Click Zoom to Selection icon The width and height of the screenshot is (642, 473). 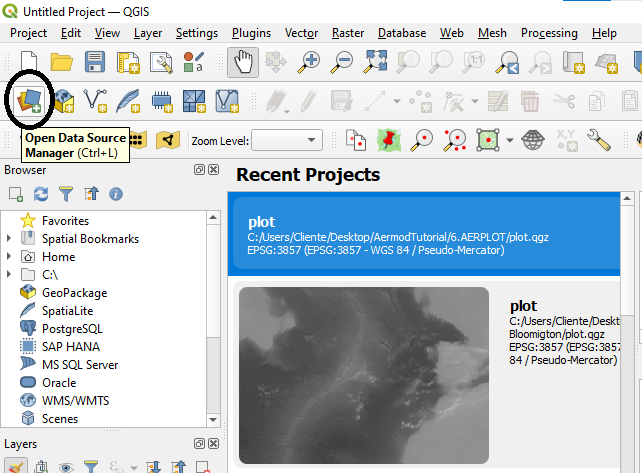pyautogui.click(x=407, y=62)
